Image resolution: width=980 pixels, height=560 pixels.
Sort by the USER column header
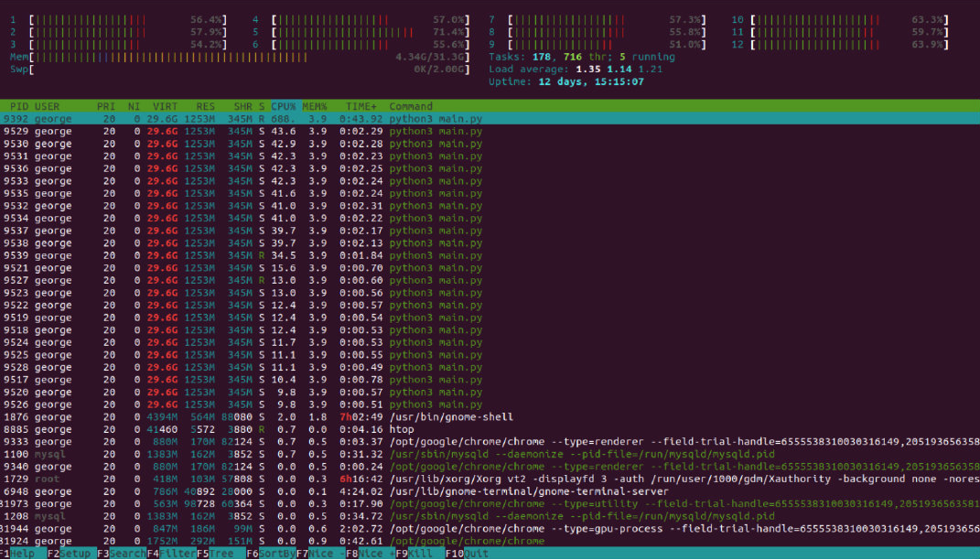coord(47,106)
